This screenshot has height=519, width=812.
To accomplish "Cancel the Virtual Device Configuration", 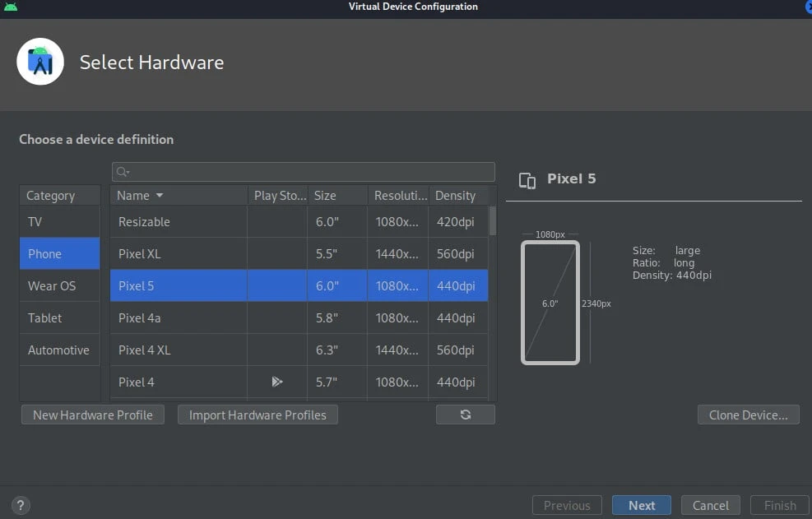I will coord(710,505).
